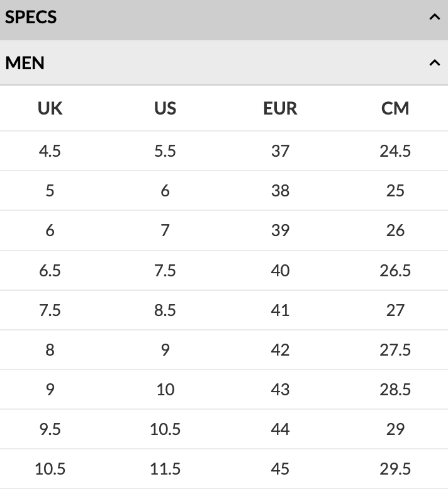Image resolution: width=448 pixels, height=496 pixels.
Task: Select US size 11.5 cell
Action: [x=165, y=469]
